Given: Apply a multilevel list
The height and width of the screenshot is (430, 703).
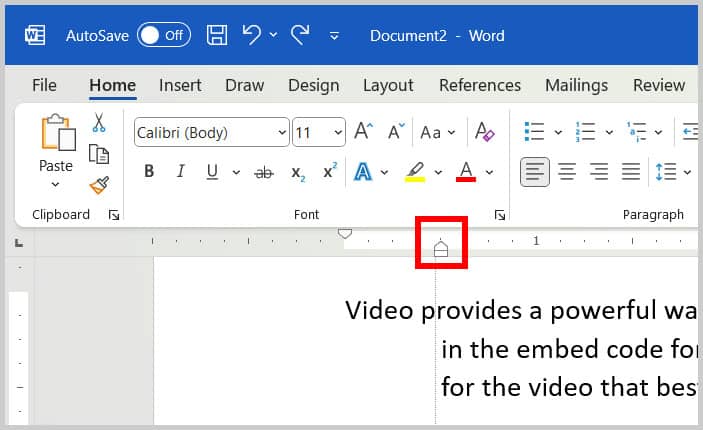Looking at the screenshot, I should click(637, 132).
